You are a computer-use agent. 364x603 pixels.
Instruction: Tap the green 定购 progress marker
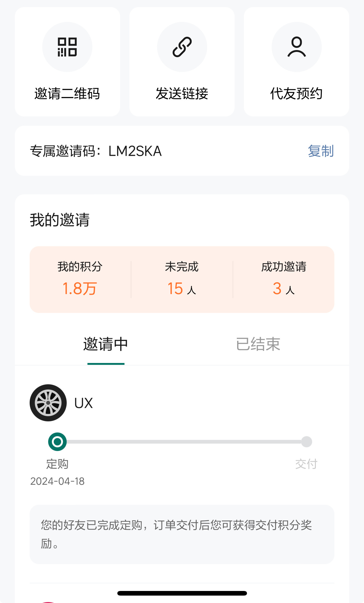[x=57, y=442]
